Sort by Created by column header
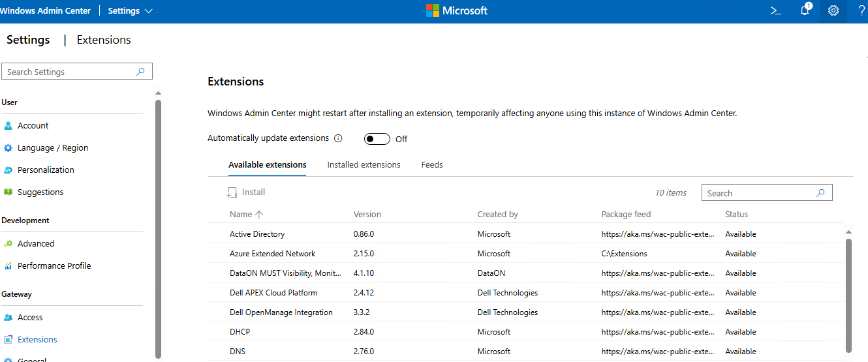 click(498, 214)
